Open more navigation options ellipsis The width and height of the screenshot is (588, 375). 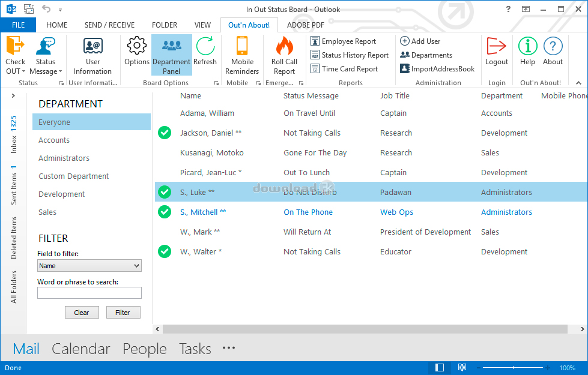click(229, 348)
